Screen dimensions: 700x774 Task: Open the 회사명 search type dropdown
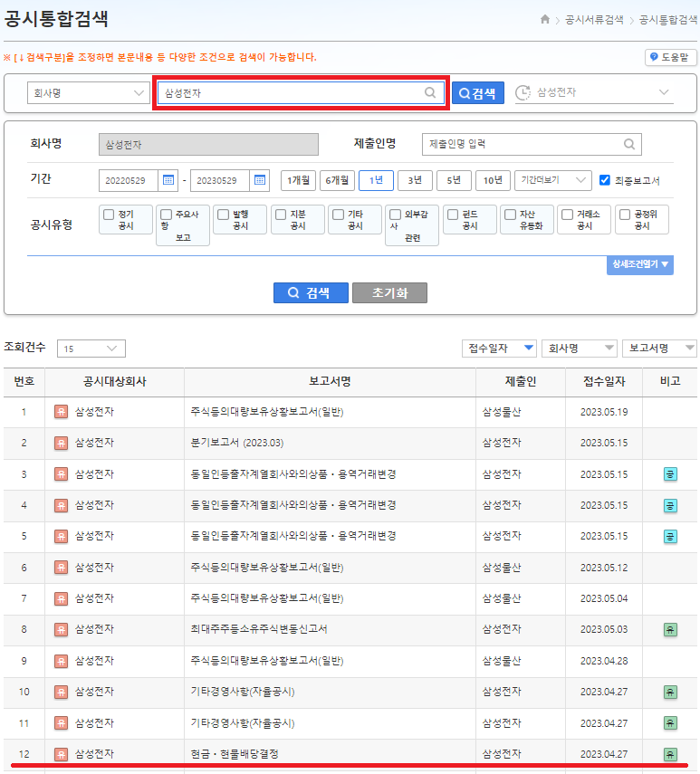89,93
